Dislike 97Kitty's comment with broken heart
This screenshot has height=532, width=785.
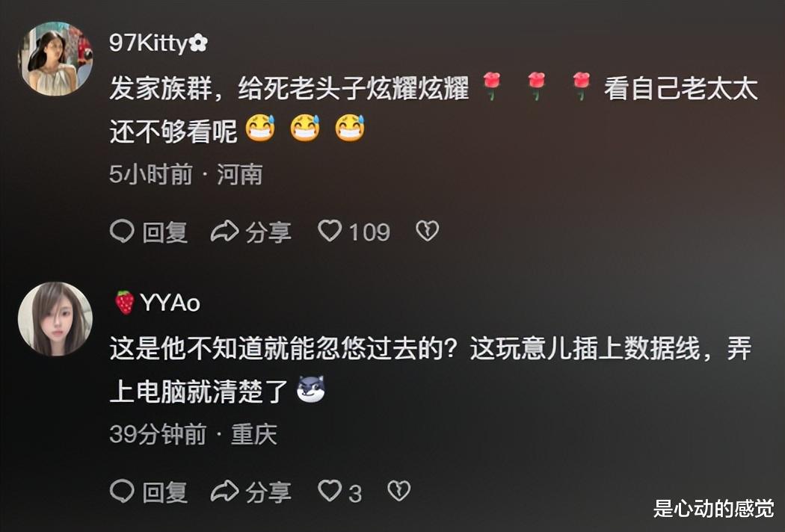(x=427, y=231)
